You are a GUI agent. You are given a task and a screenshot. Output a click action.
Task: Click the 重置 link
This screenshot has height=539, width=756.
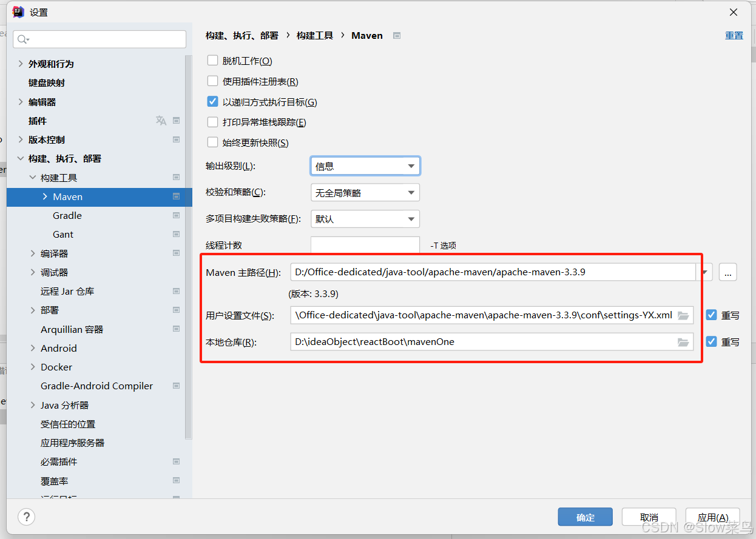734,36
